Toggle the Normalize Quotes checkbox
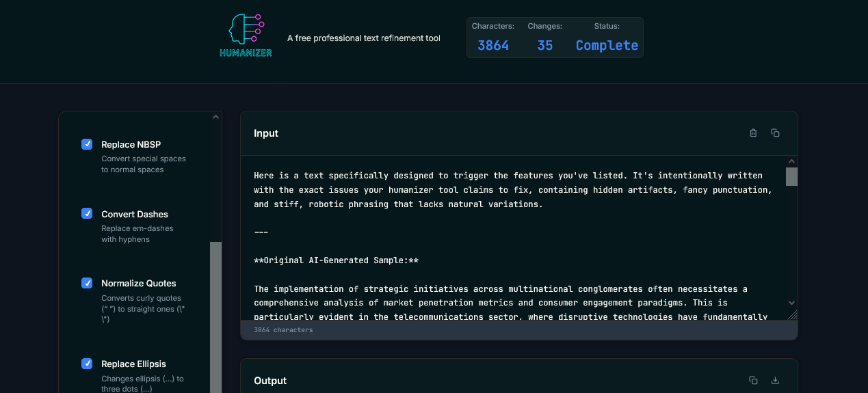Screen dimensions: 868x393 pos(87,283)
